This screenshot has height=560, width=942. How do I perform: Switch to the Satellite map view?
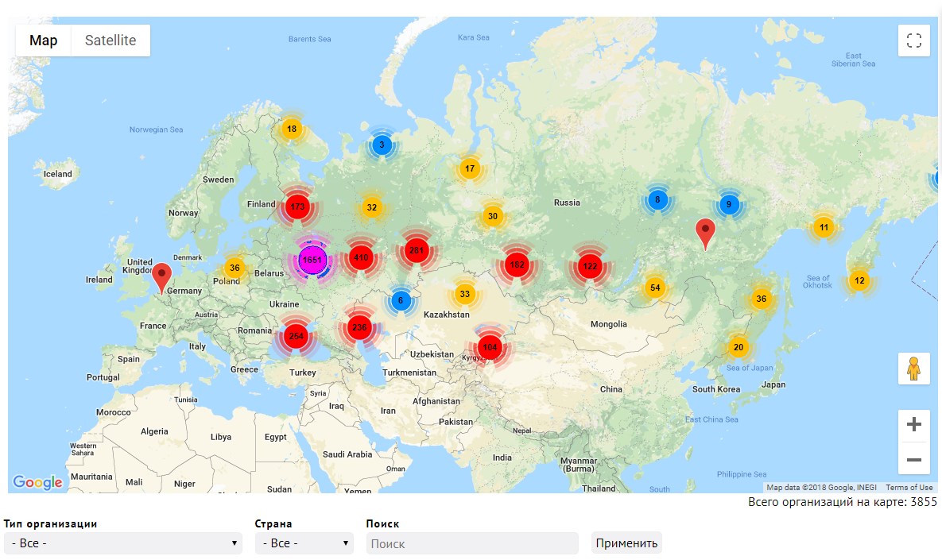110,41
